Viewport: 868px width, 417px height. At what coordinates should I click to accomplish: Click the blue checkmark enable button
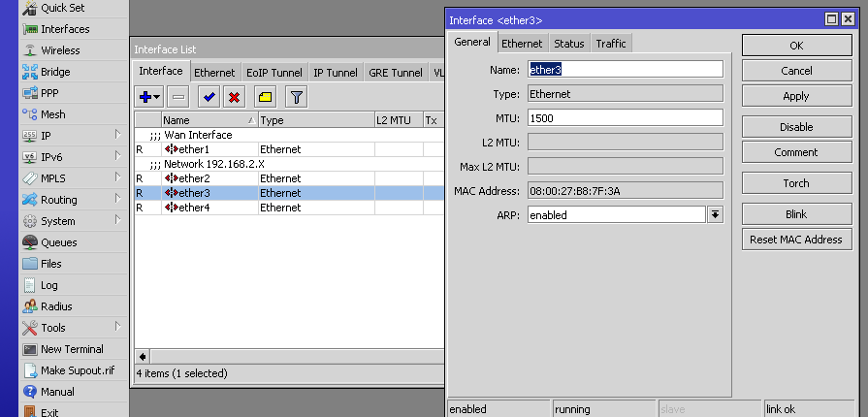[x=209, y=98]
